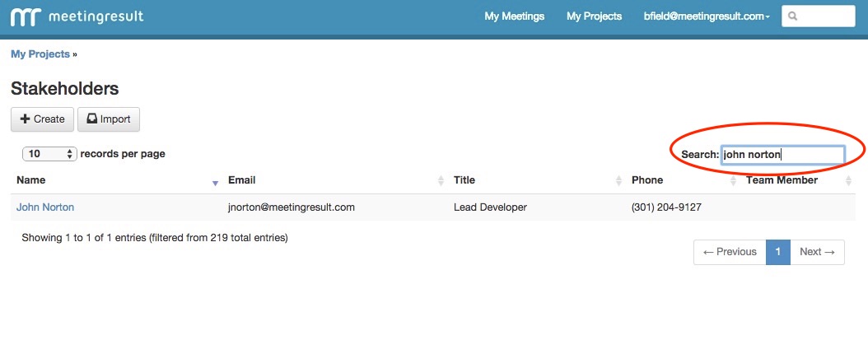Select page 1 in pagination
The height and width of the screenshot is (354, 868).
(777, 252)
